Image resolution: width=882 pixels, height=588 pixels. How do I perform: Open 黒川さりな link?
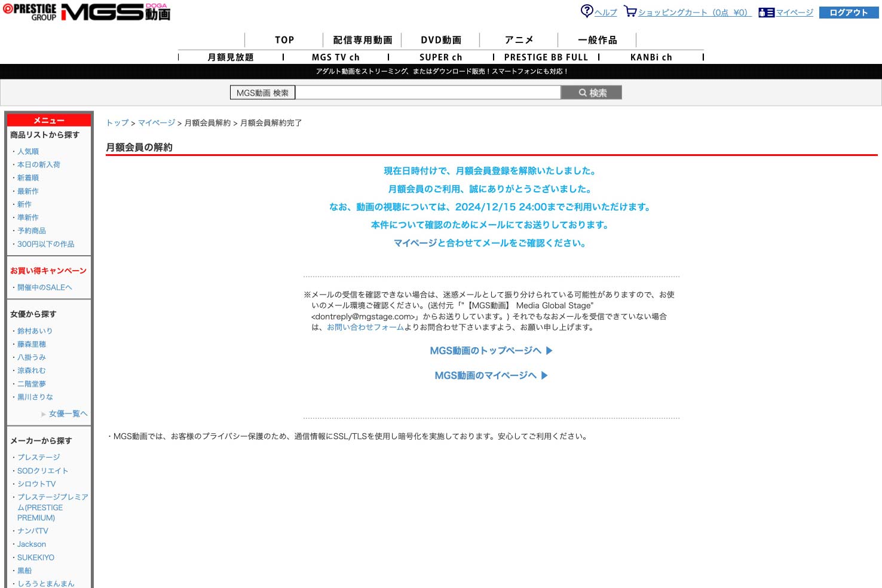(35, 397)
